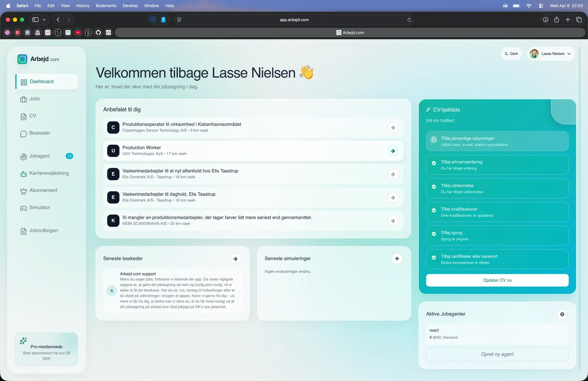
Task: Go forward in Safari
Action: click(69, 20)
